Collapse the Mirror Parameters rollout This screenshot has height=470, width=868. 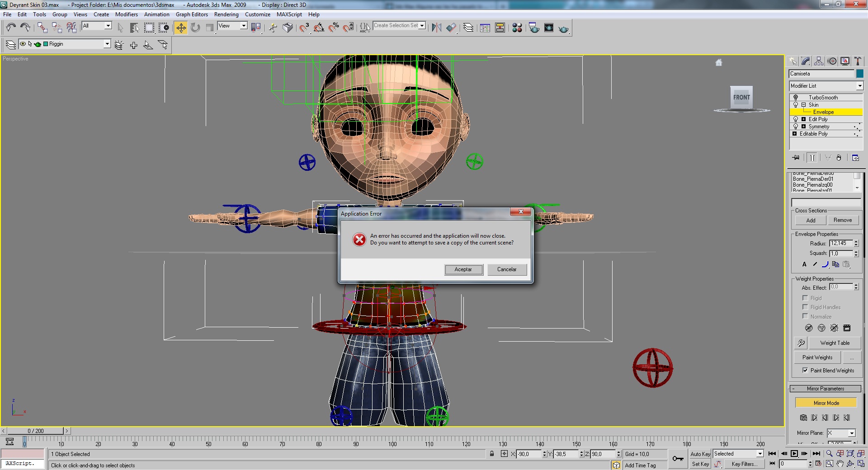[826, 389]
